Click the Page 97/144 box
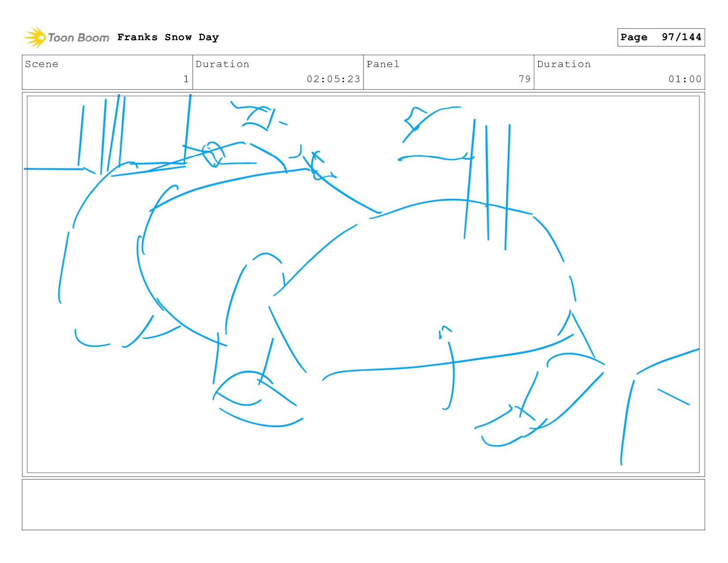The width and height of the screenshot is (728, 563). (x=661, y=37)
